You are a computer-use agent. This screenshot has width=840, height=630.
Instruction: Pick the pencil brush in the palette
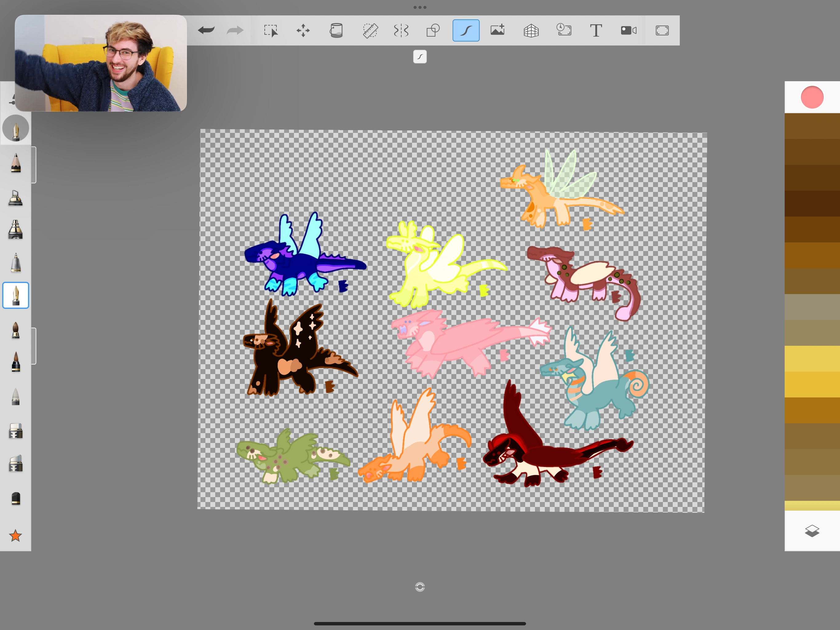(x=16, y=163)
